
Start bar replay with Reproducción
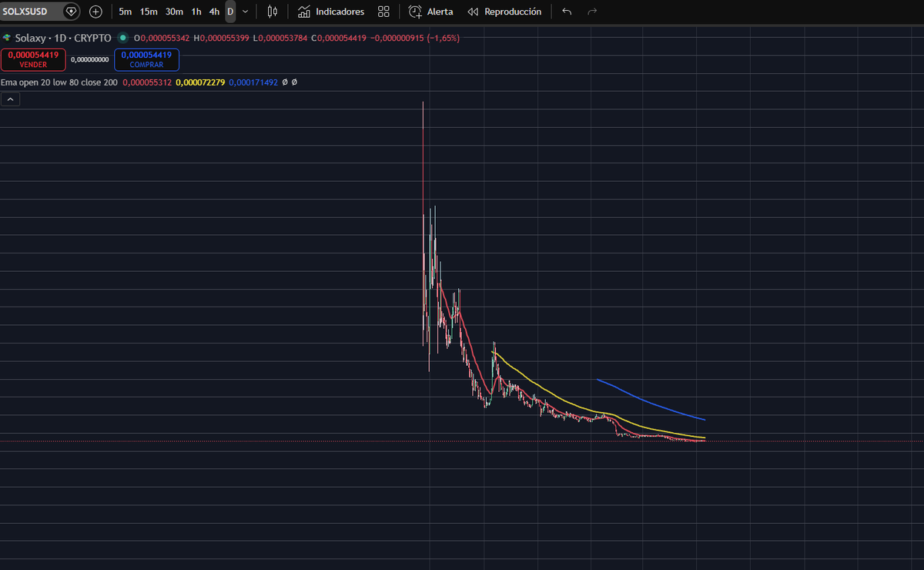(504, 12)
